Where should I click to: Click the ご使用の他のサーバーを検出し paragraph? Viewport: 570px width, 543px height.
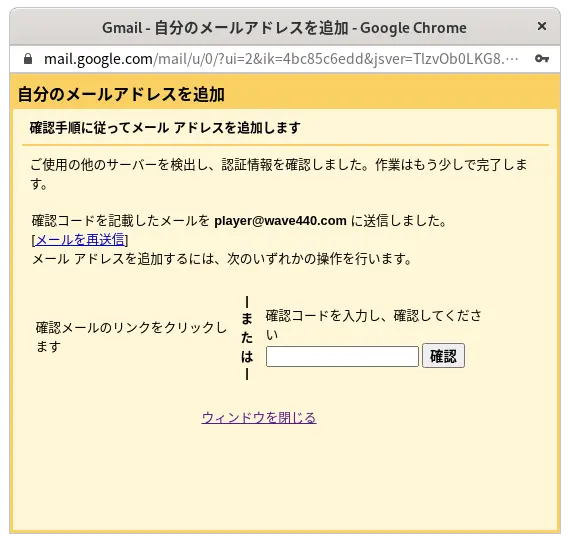[x=278, y=174]
